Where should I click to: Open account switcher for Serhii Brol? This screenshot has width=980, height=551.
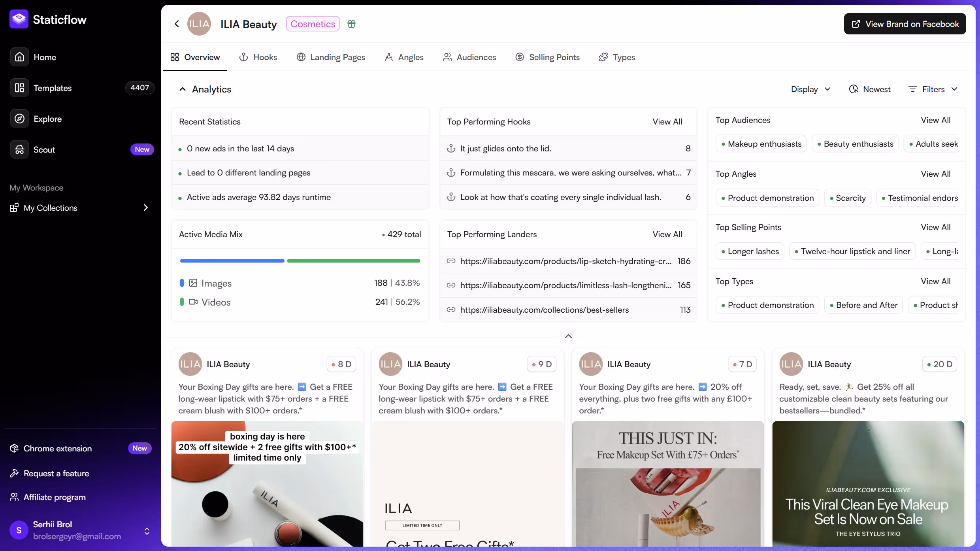(x=147, y=530)
